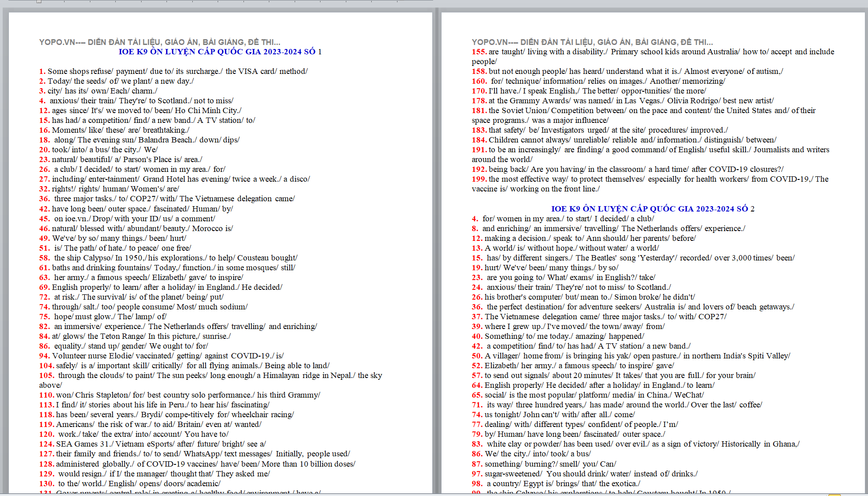
Task: Click line 2 'Today/ the seeds/'
Action: click(x=117, y=81)
